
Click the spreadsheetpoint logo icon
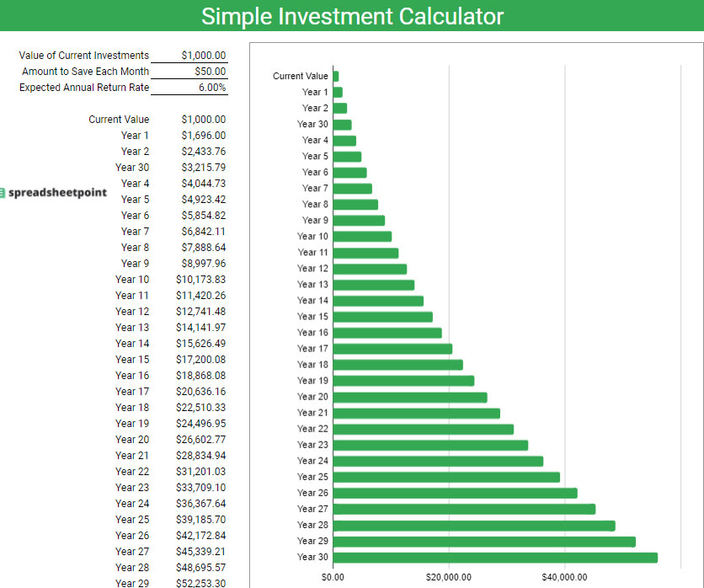pos(3,192)
